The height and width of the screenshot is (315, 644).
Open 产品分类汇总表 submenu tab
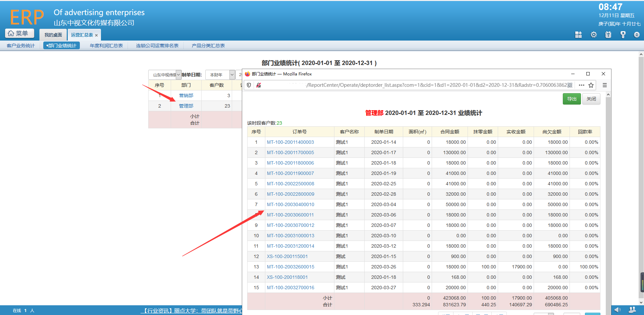(208, 46)
